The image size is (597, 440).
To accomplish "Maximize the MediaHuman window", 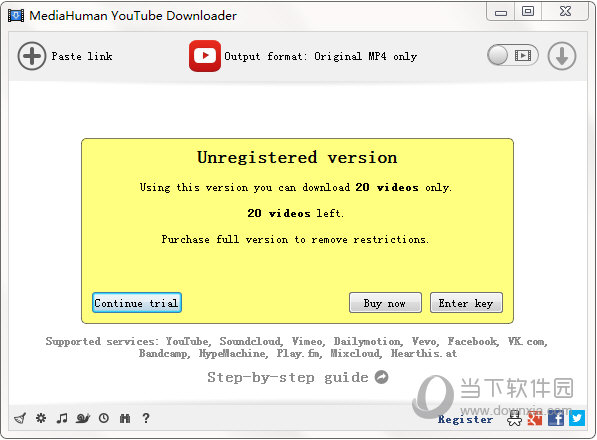I will click(528, 11).
